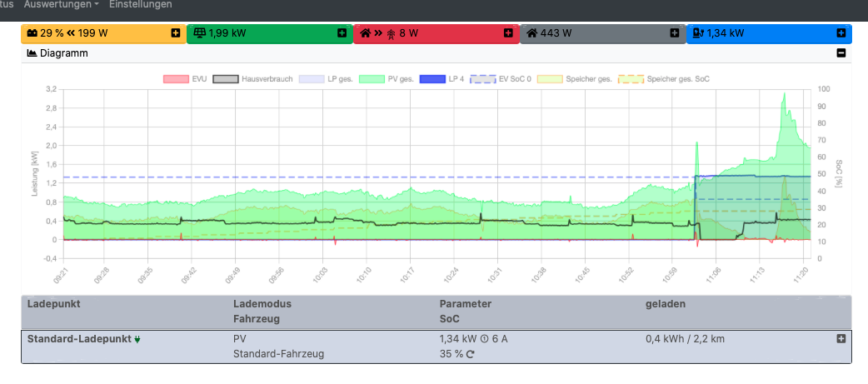Expand Standard-Ladepunkt details with plus icon

(841, 339)
